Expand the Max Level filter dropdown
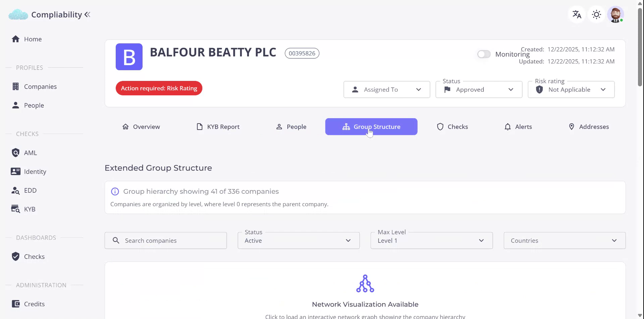 coord(431,241)
